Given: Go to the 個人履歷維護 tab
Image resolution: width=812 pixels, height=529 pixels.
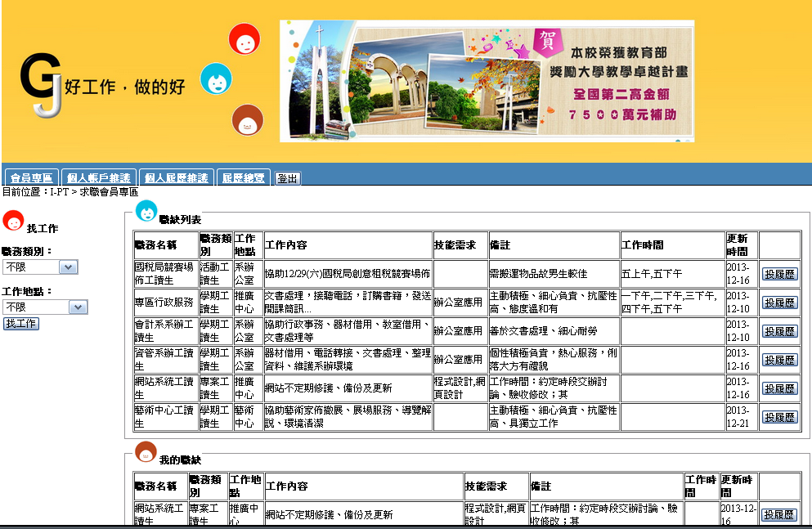Looking at the screenshot, I should point(176,178).
